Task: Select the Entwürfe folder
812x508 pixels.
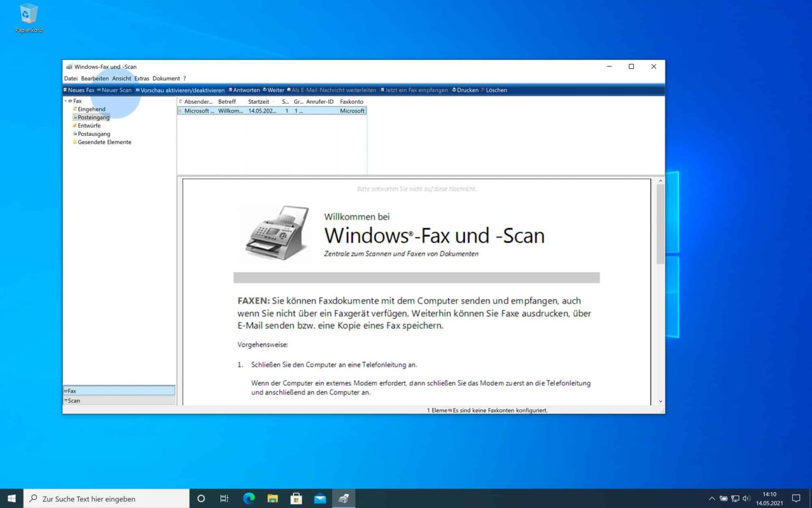Action: [x=89, y=125]
